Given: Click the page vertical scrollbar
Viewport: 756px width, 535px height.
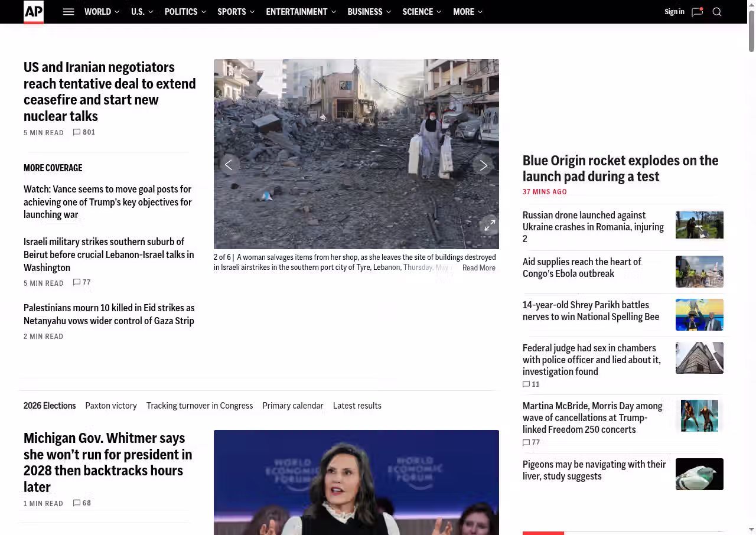Looking at the screenshot, I should pos(751,267).
